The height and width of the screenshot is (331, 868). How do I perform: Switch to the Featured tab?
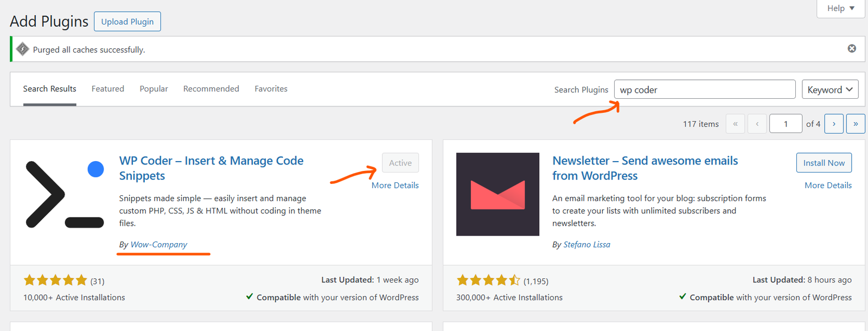coord(107,89)
